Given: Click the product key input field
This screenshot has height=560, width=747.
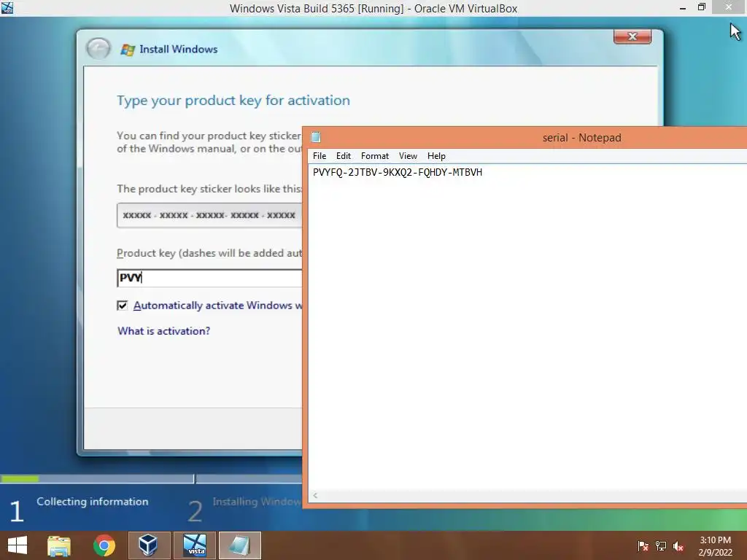Looking at the screenshot, I should tap(209, 278).
